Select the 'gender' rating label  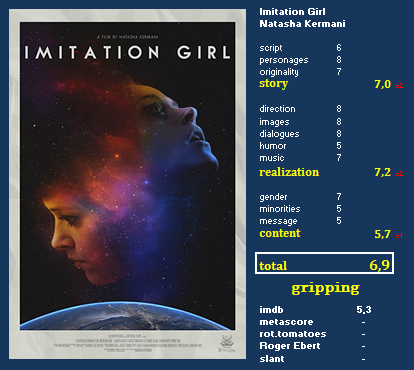(x=273, y=197)
